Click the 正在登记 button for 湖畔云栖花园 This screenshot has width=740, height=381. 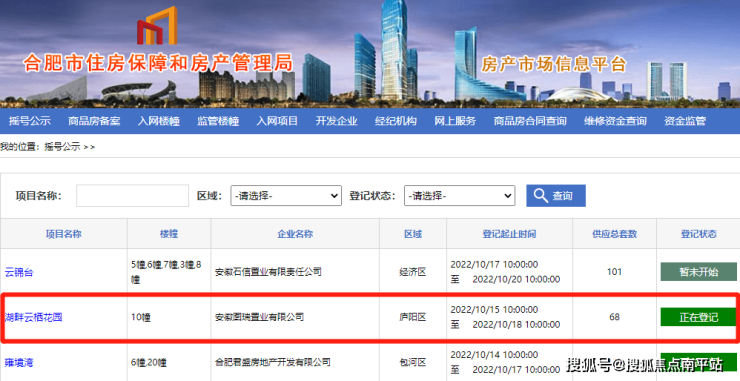coord(698,317)
